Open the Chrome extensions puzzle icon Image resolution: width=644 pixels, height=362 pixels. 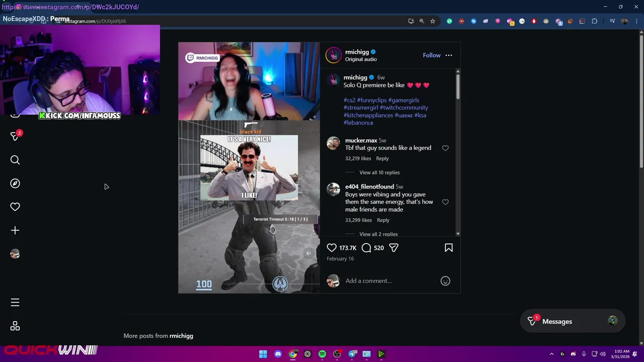[x=594, y=21]
